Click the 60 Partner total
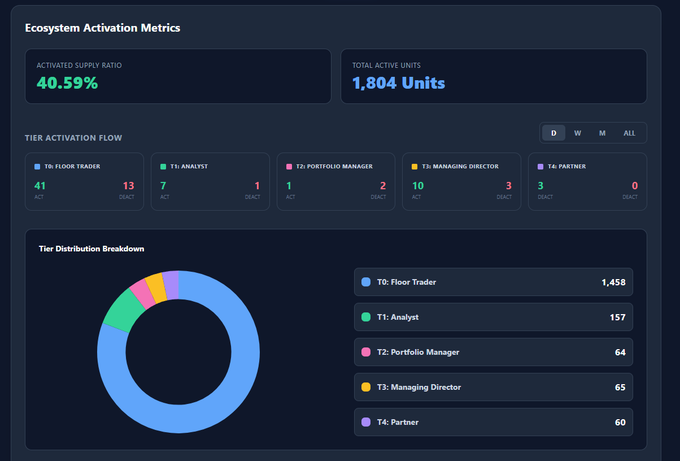Viewport: 680px width, 461px height. pyautogui.click(x=620, y=422)
